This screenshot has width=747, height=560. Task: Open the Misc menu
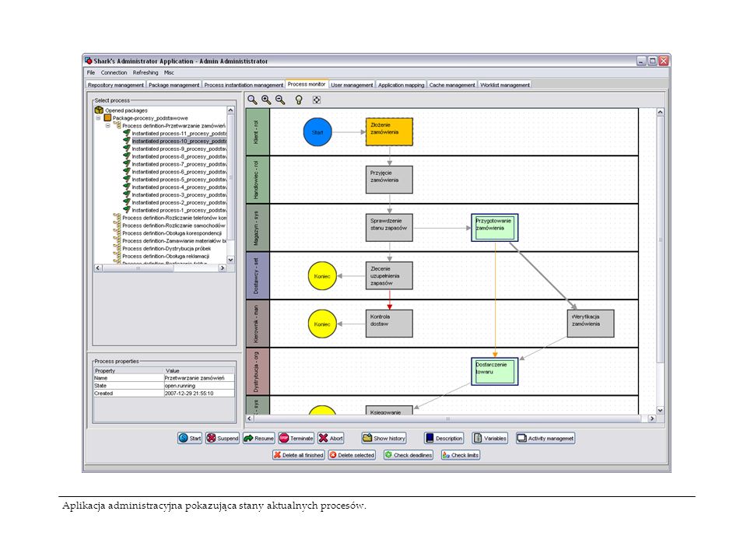(x=169, y=72)
